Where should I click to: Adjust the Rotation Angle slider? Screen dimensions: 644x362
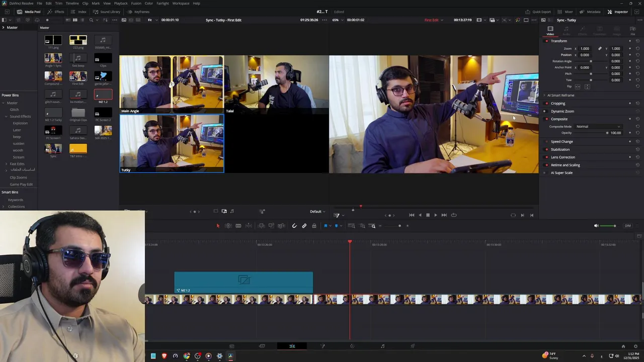pyautogui.click(x=591, y=61)
